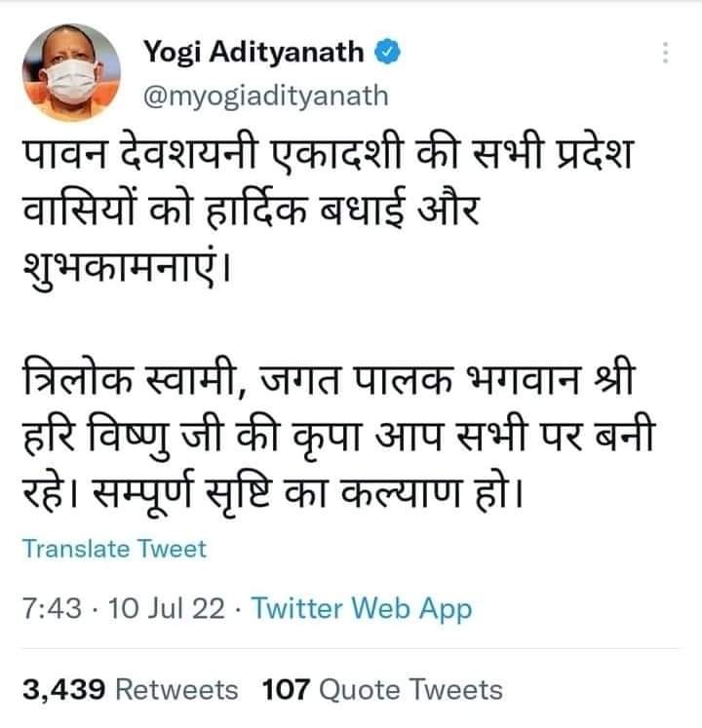Viewport: 702px width, 728px height.
Task: View the 3,439 Retweets list
Action: click(130, 689)
